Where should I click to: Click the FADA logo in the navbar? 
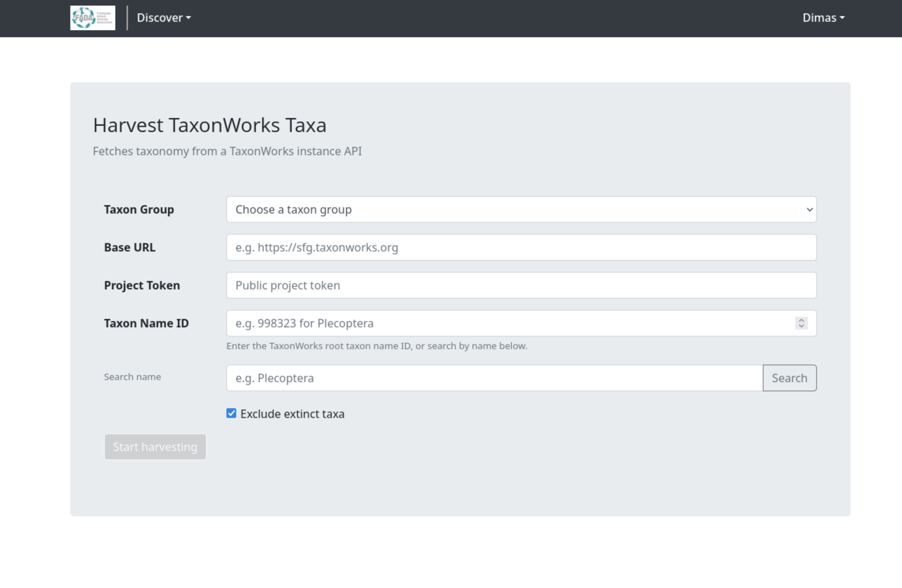pyautogui.click(x=92, y=18)
